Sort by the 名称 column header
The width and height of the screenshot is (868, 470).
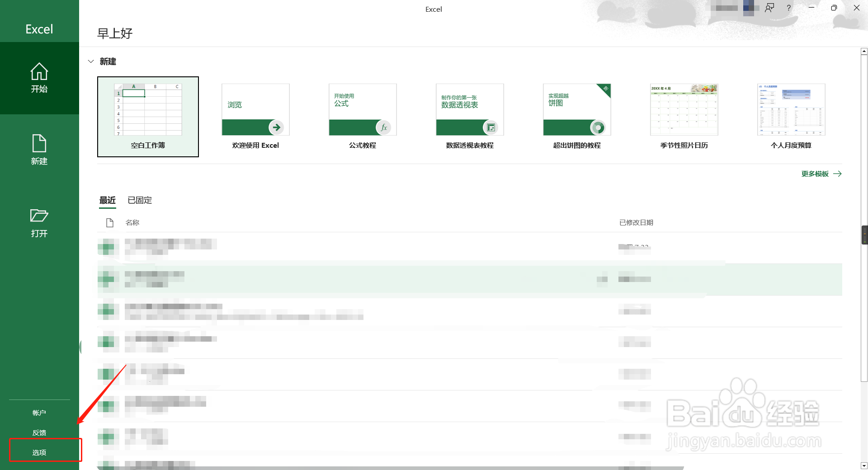132,222
